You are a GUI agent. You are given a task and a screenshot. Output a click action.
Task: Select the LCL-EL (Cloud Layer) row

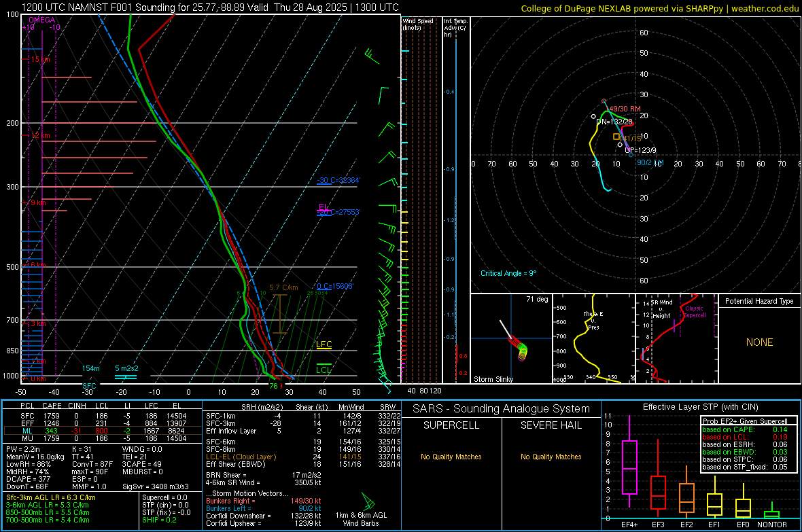(x=303, y=457)
